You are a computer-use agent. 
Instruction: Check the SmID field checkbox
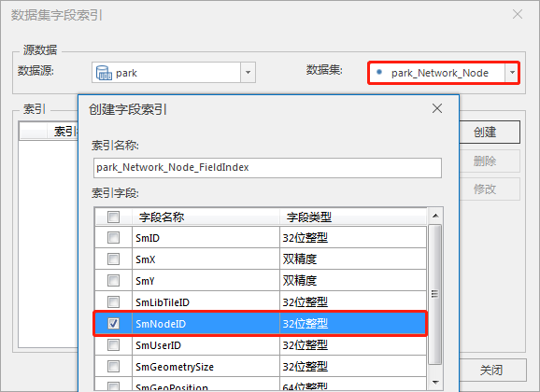113,237
